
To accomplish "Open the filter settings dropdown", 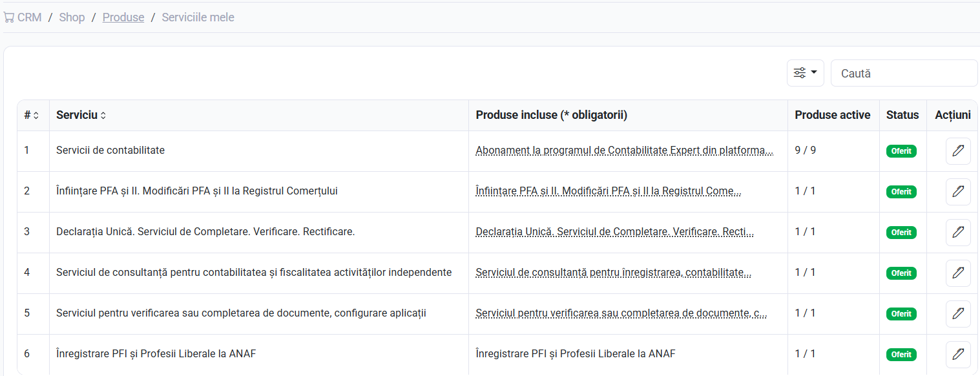I will tap(806, 73).
